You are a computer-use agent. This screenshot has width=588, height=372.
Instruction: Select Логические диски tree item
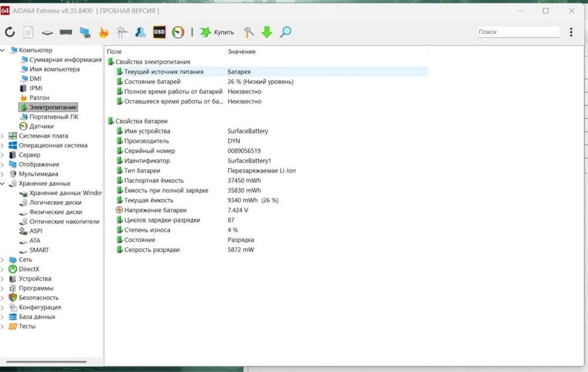coord(55,202)
